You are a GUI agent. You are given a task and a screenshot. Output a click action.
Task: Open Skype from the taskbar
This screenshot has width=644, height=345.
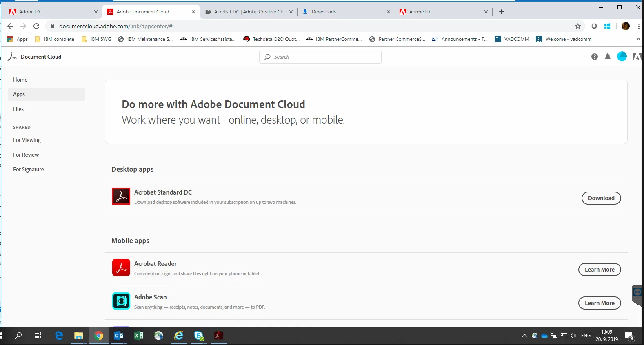pos(199,336)
